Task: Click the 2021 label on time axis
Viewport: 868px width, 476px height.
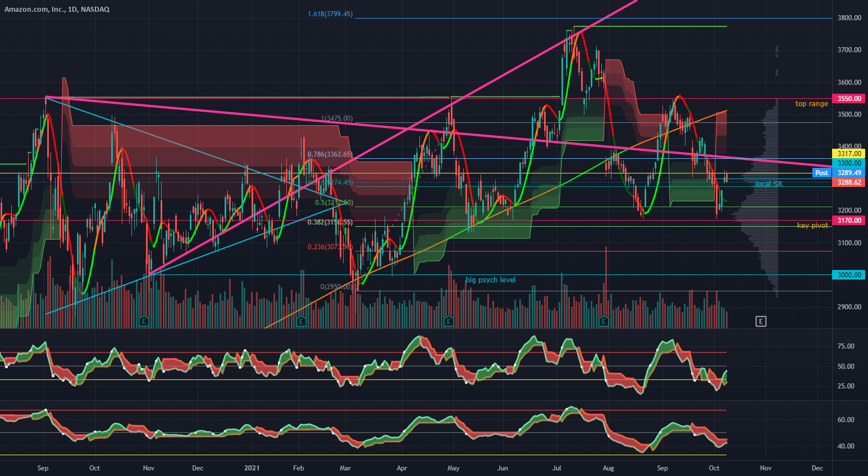Action: [x=252, y=468]
